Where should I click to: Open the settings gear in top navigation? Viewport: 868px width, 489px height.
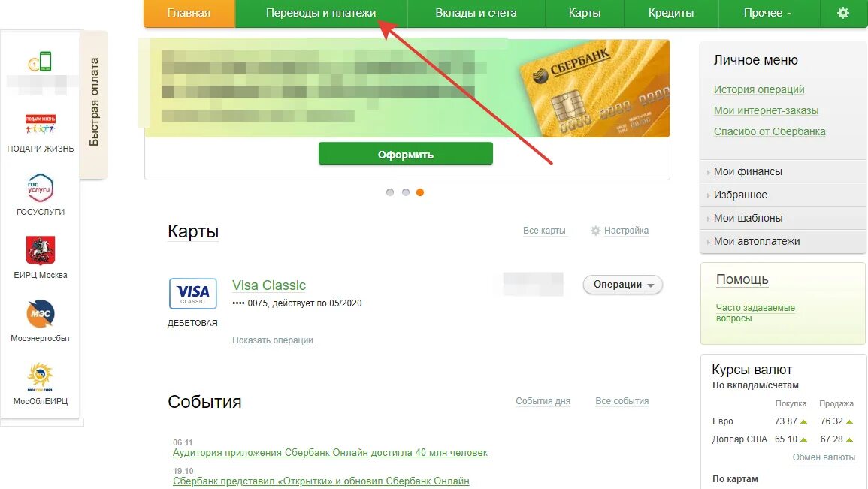pyautogui.click(x=842, y=13)
